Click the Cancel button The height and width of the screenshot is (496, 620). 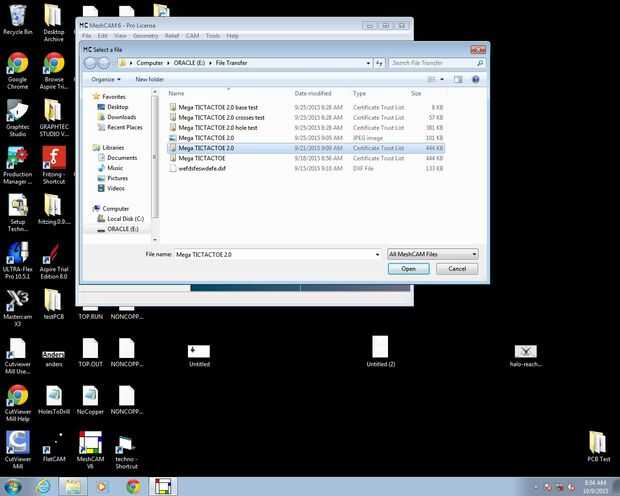pos(457,269)
